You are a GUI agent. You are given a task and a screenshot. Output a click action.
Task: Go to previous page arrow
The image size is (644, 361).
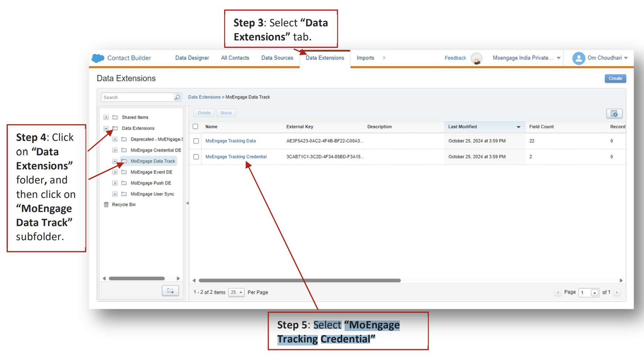[558, 292]
